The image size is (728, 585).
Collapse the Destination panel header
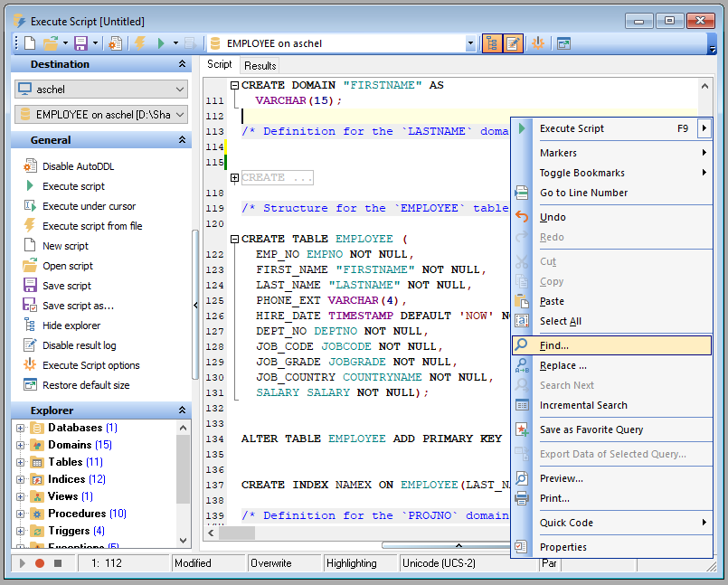click(x=182, y=65)
